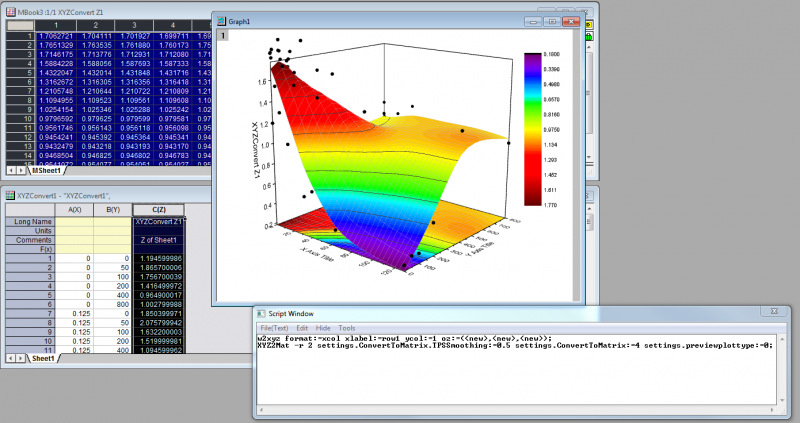
Task: Click the MBook3 matrix window icon
Action: pyautogui.click(x=10, y=12)
